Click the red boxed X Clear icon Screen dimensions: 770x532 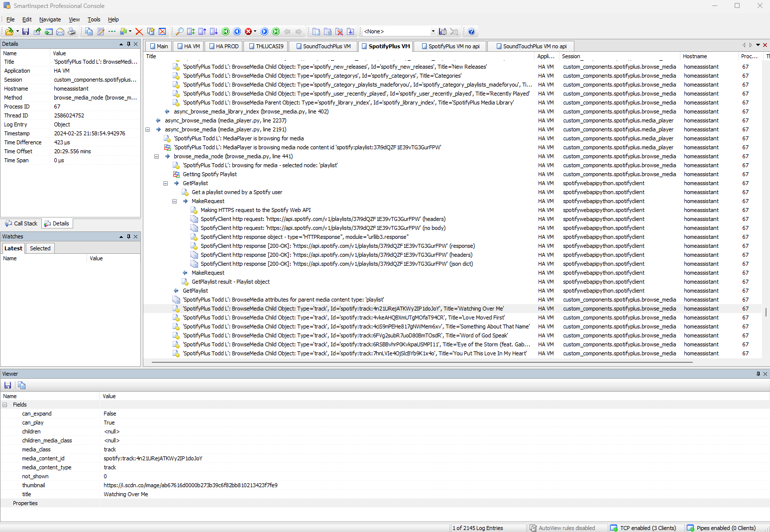tap(162, 31)
